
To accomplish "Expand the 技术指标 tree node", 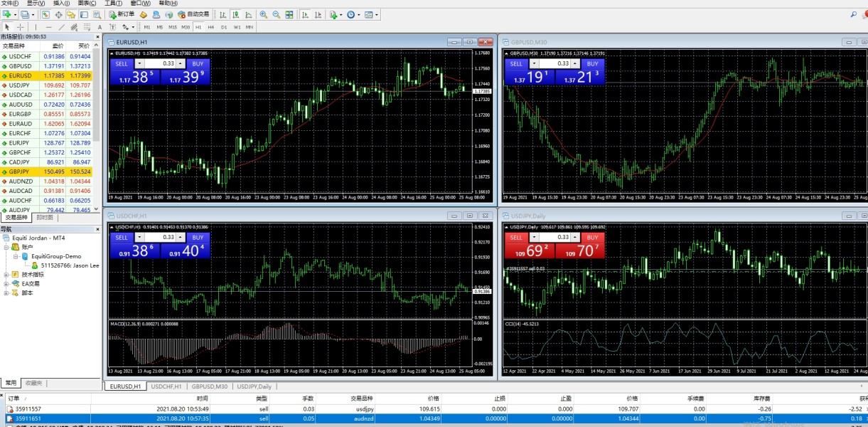I will [6, 274].
